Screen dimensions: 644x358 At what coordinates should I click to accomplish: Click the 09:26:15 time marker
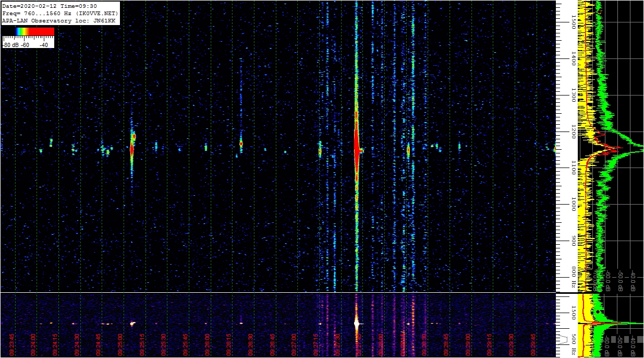click(229, 344)
